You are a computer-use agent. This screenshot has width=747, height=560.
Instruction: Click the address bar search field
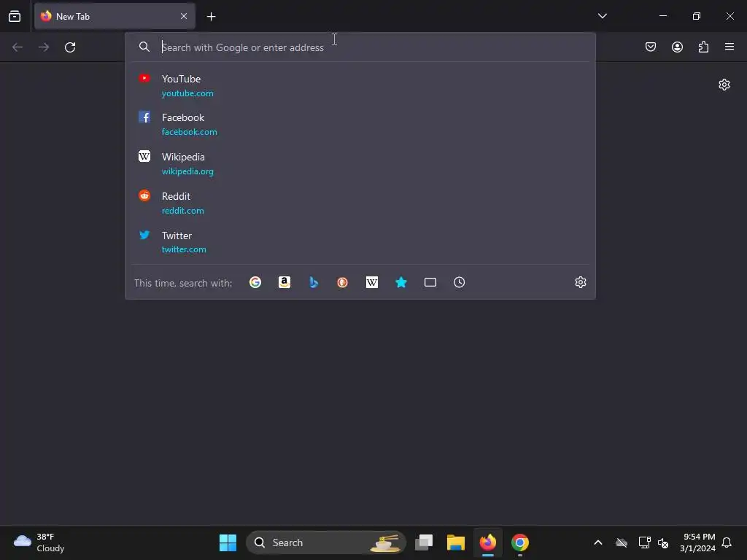(x=360, y=47)
